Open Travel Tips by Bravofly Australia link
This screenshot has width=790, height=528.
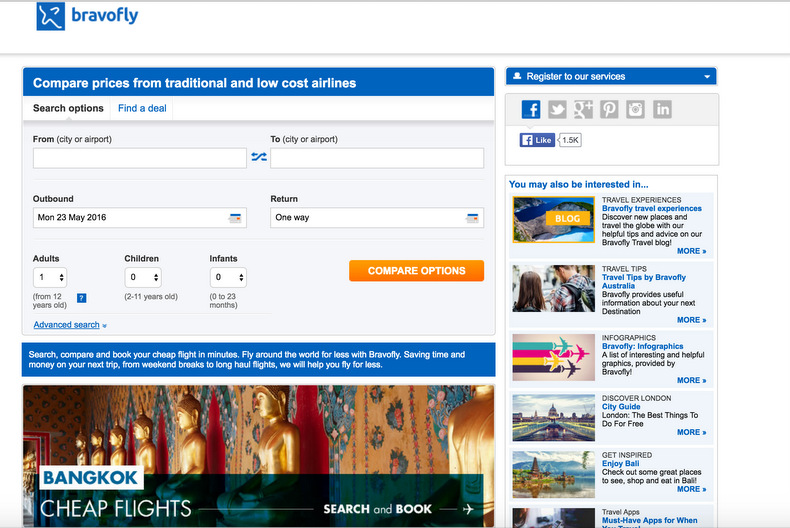pos(643,282)
